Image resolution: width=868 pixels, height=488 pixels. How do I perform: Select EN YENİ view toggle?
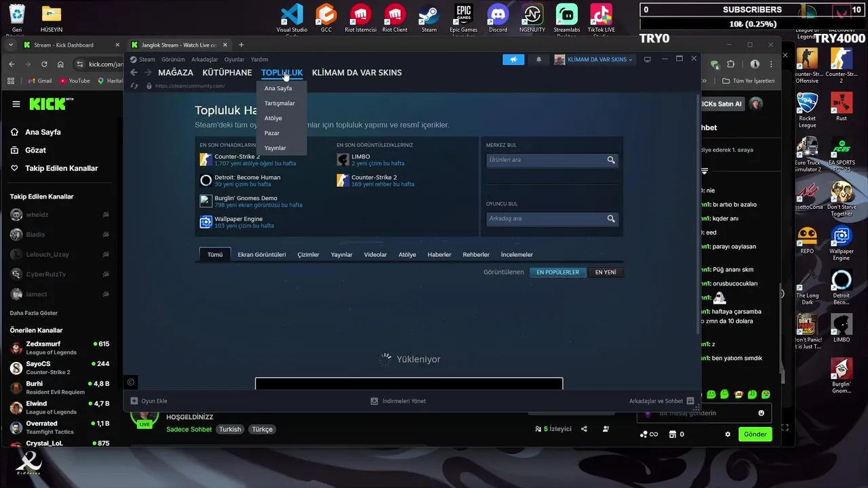click(x=606, y=272)
